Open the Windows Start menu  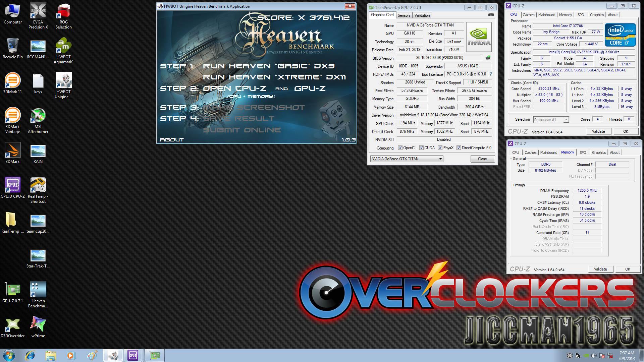9,355
